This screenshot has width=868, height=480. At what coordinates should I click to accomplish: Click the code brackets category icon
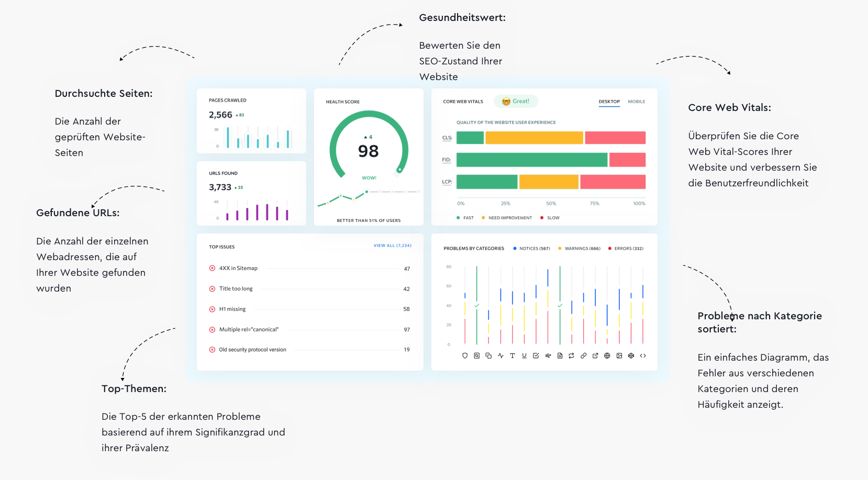coord(643,356)
